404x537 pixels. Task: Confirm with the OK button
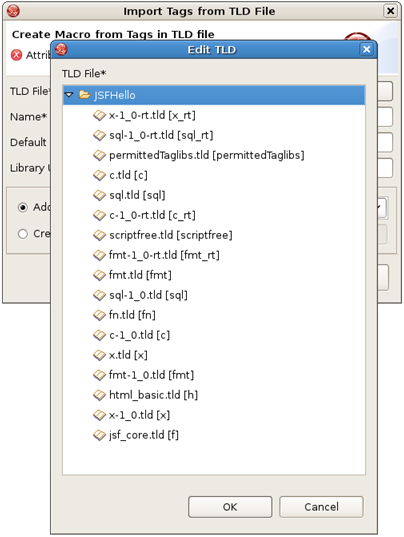tap(230, 507)
